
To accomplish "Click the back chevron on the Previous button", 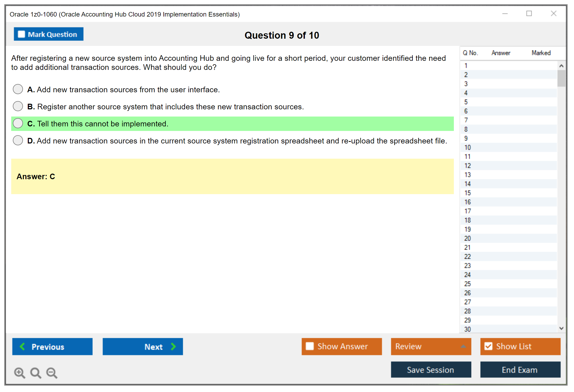I will [22, 346].
